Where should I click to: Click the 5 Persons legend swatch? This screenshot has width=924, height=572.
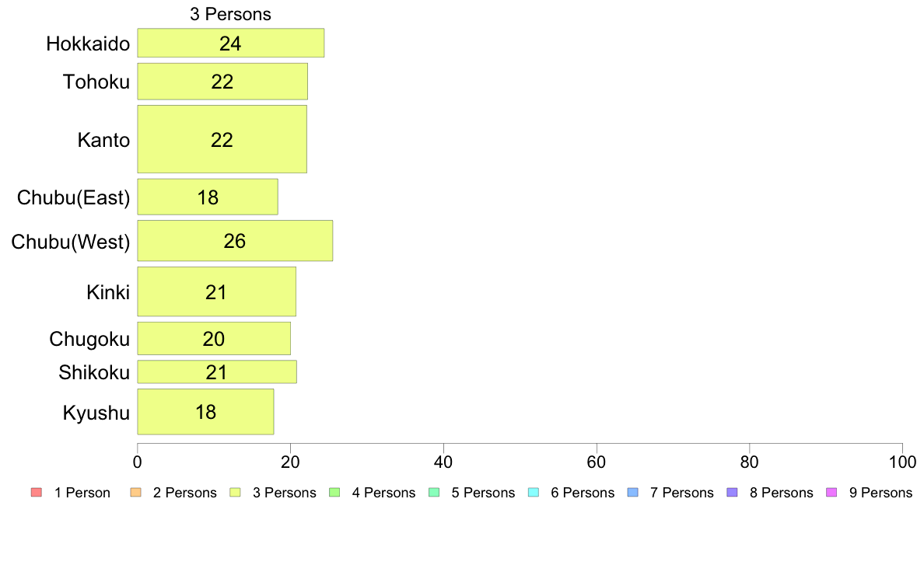click(434, 493)
